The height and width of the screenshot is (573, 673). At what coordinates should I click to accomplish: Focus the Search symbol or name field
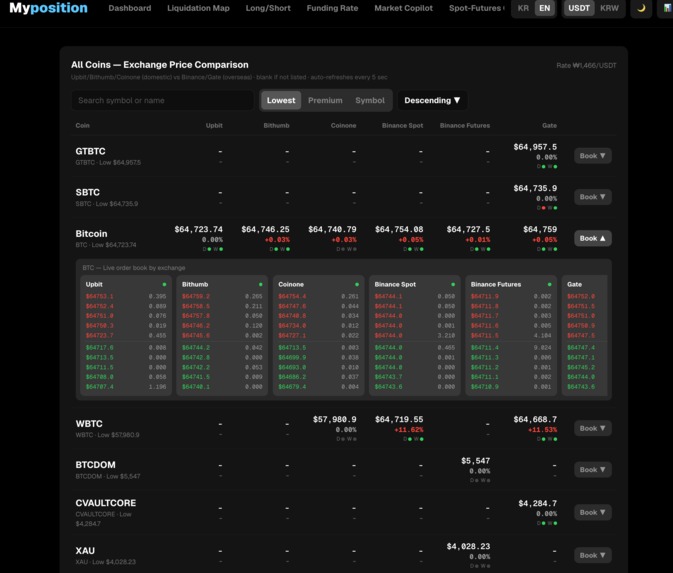[162, 100]
